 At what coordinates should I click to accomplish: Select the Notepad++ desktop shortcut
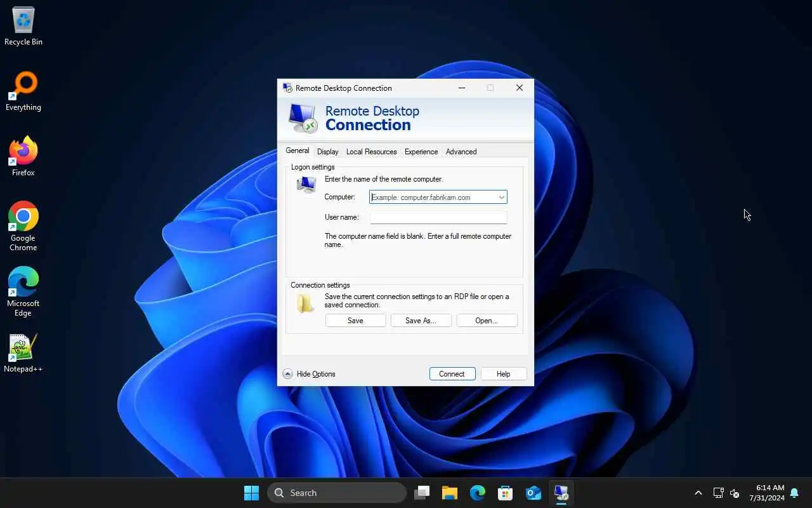point(23,354)
